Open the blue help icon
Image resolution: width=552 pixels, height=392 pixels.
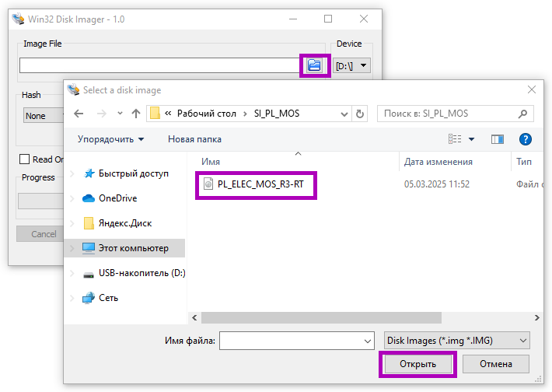526,139
